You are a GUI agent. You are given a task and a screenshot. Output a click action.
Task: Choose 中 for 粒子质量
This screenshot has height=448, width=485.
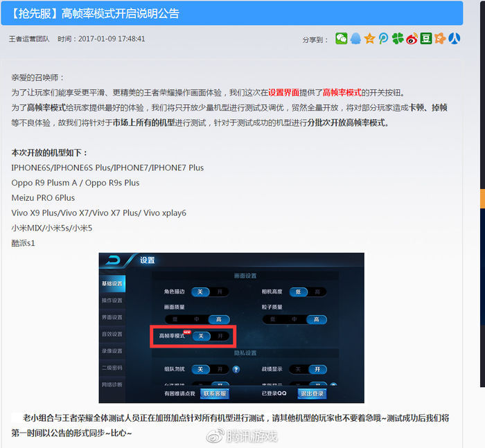pos(294,319)
